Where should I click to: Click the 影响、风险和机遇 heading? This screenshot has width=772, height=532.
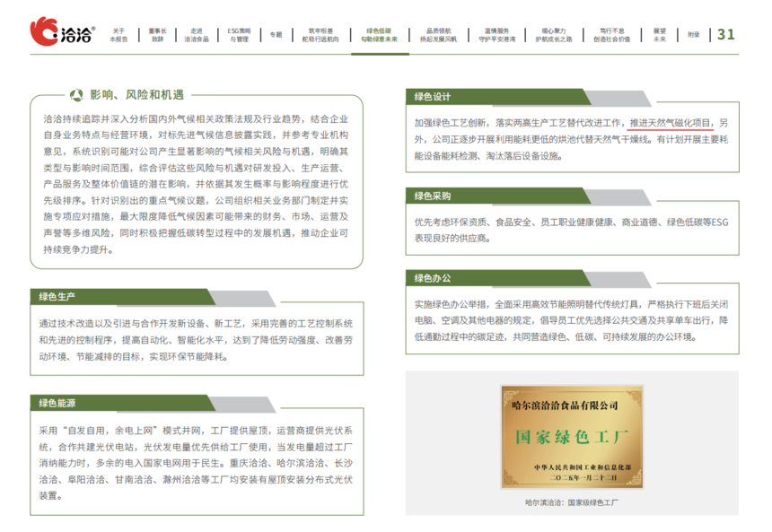[136, 95]
